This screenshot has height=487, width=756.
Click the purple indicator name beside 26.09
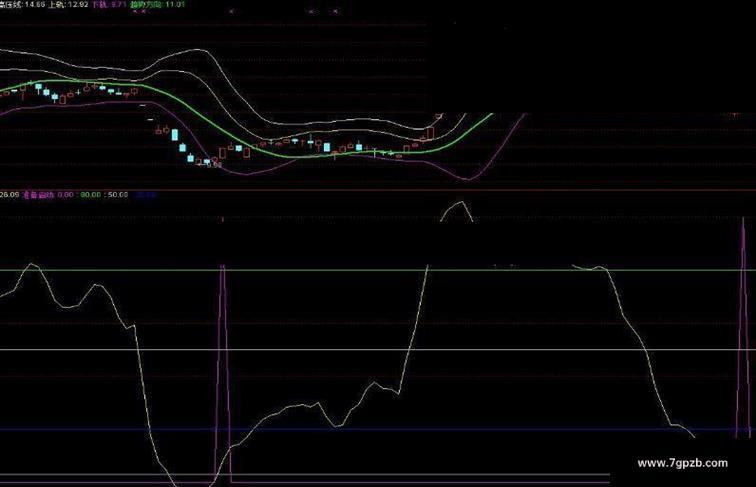pos(39,195)
